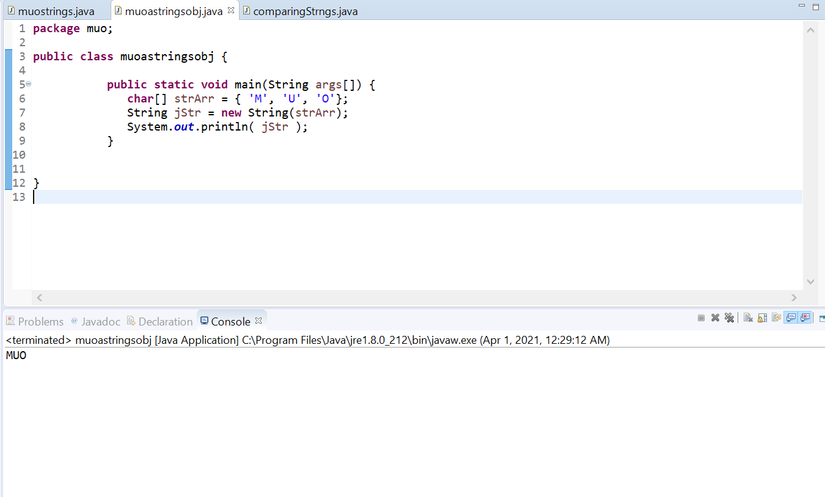Toggle Word Wrap in the Console
Screen dimensions: 825x497
tap(776, 318)
